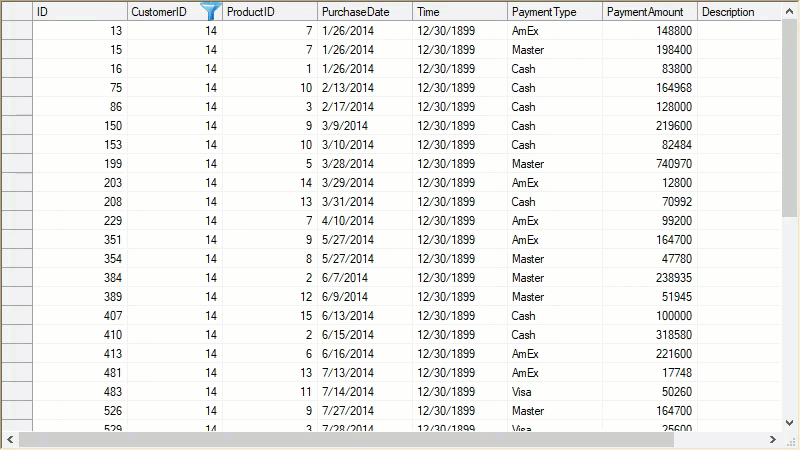Click ProductID cell 15 in row 407

click(x=270, y=316)
